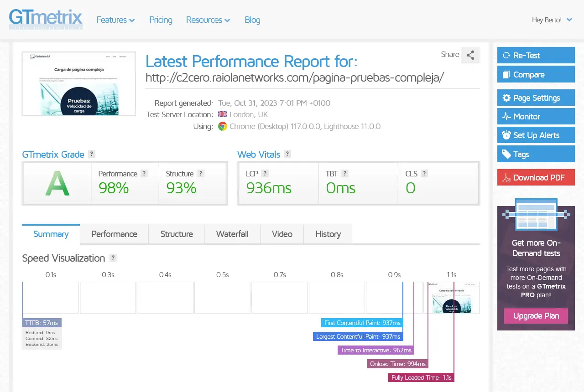The width and height of the screenshot is (584, 392).
Task: Click the London, UK server location
Action: click(249, 114)
